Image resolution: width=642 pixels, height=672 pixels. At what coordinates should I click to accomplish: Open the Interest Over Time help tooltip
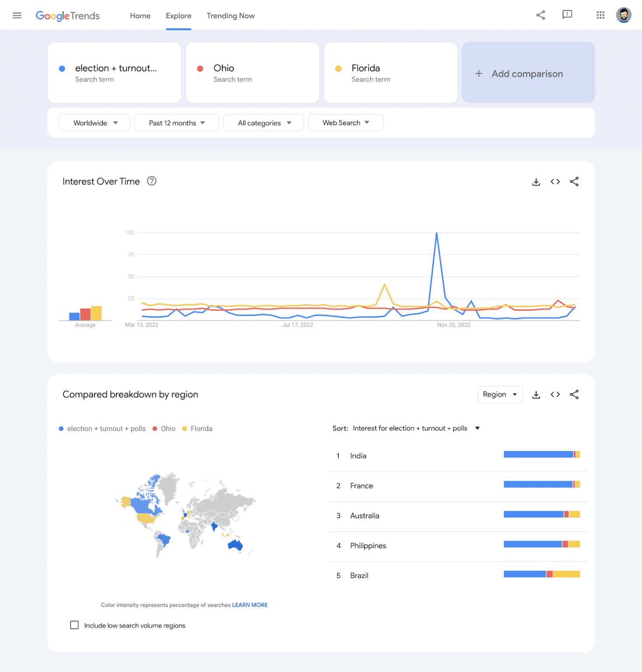tap(151, 181)
